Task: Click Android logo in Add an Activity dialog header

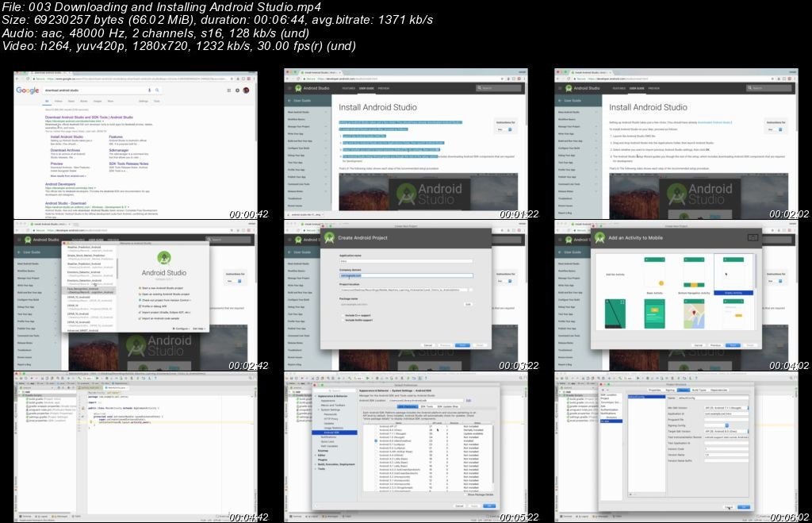Action: click(x=599, y=238)
